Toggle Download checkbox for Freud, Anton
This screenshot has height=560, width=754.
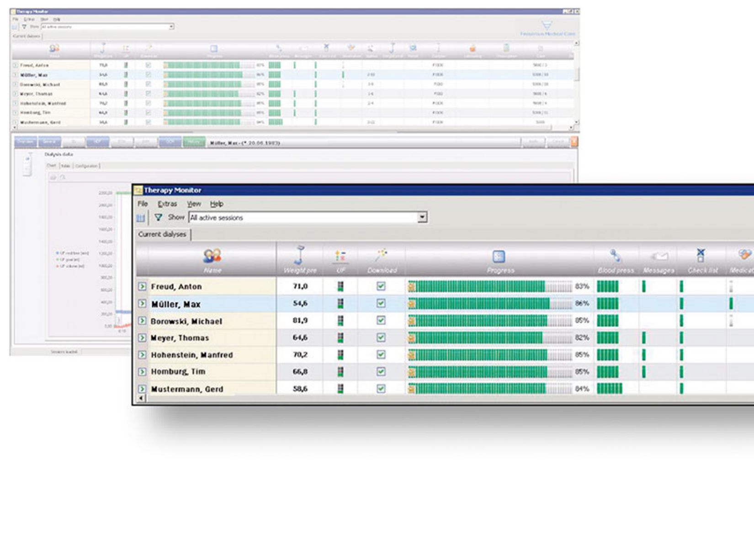[381, 286]
